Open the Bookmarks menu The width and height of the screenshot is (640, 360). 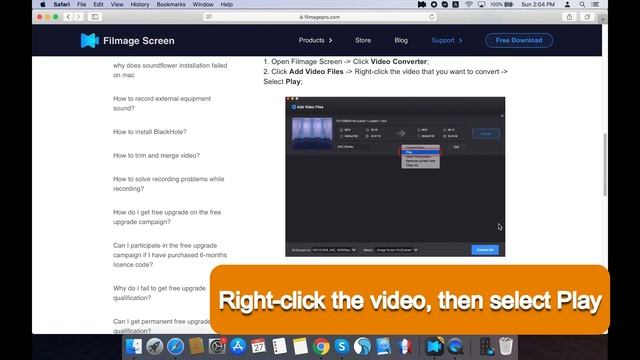coord(171,4)
